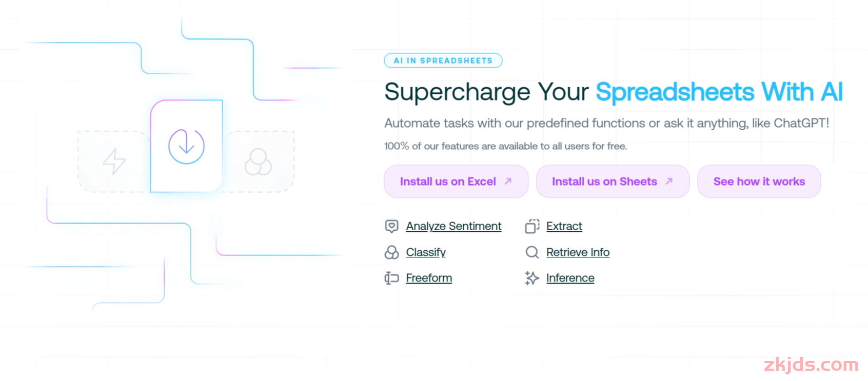
Task: Click the arrow icon on Excel button
Action: [x=508, y=181]
